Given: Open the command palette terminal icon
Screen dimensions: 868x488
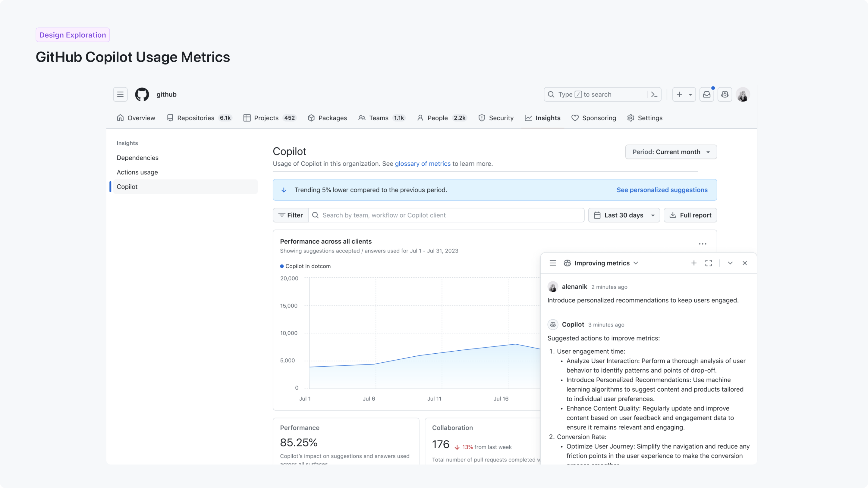Looking at the screenshot, I should [654, 94].
